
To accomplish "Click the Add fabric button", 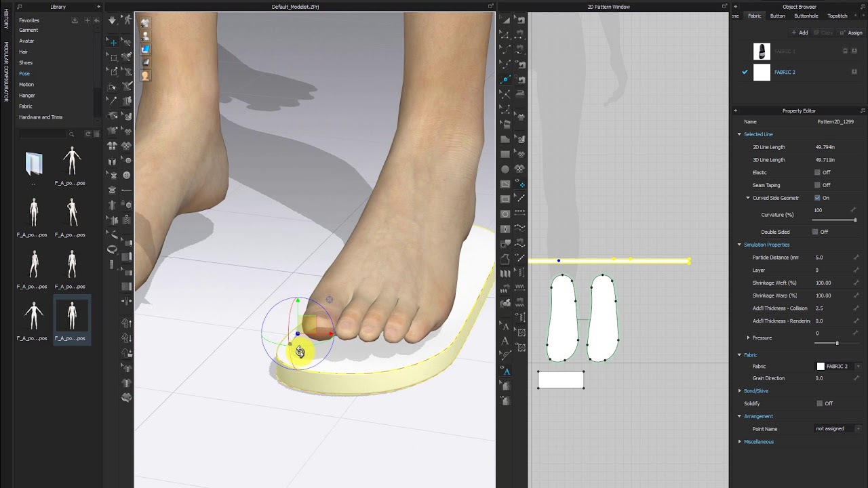I will pyautogui.click(x=800, y=33).
